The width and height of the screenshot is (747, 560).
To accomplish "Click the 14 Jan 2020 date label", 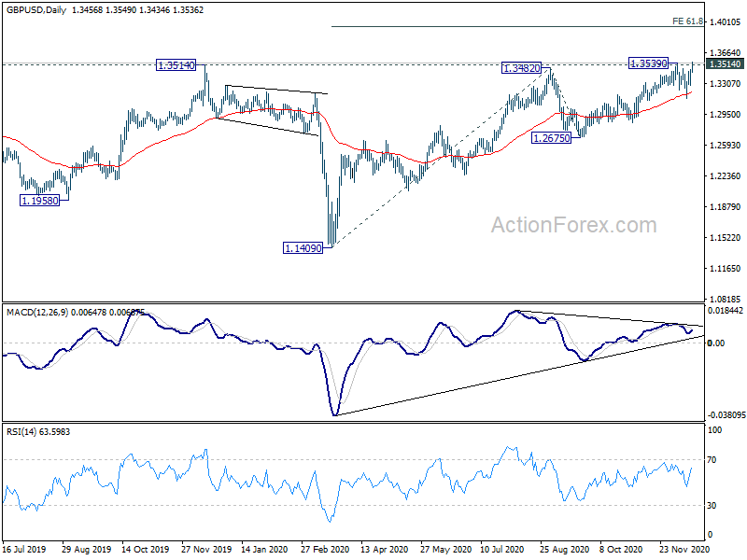I will coord(264,549).
